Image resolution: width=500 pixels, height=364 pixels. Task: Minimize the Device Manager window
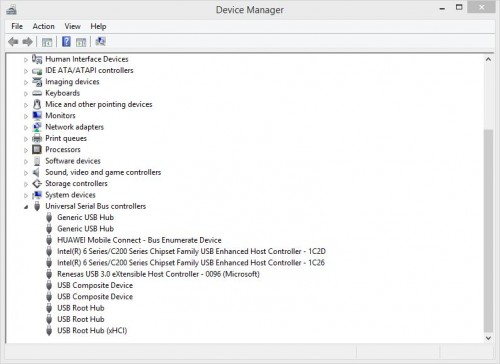coord(442,8)
